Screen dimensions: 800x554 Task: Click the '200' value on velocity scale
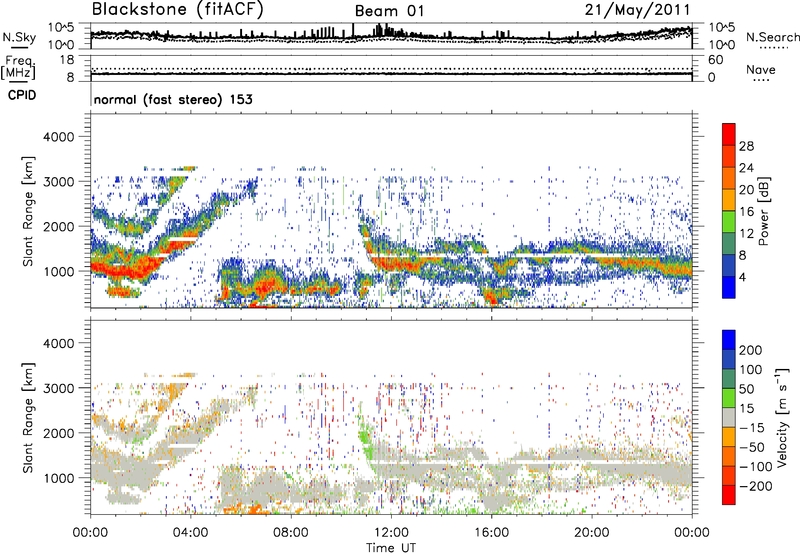(751, 350)
